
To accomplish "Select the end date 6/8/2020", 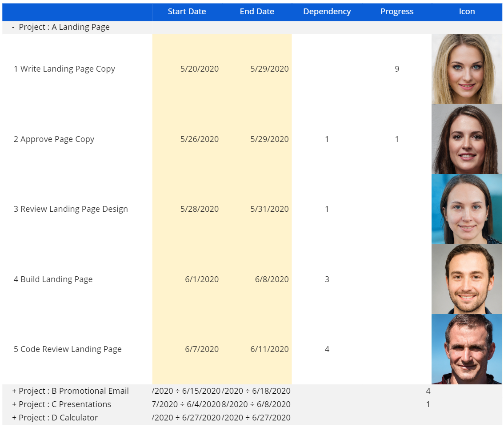I will coord(272,279).
